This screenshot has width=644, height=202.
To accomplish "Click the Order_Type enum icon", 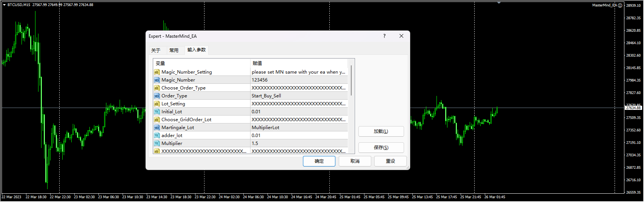I will pos(157,96).
